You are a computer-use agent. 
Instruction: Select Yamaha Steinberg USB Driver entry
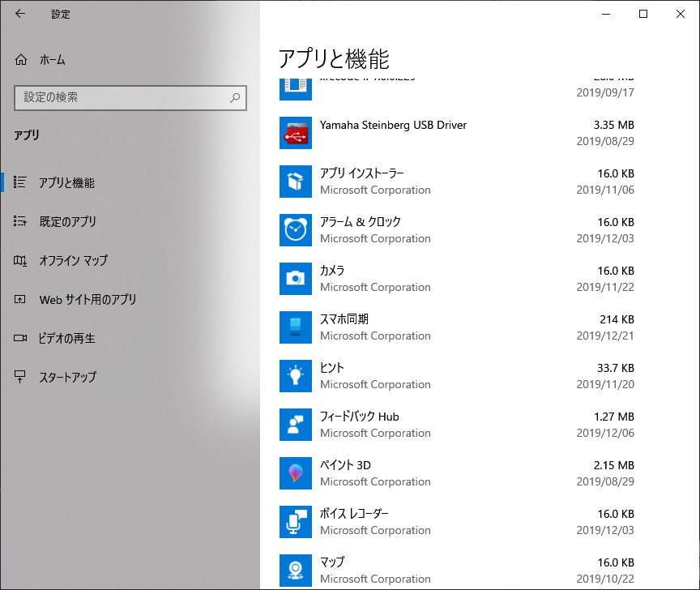point(457,133)
